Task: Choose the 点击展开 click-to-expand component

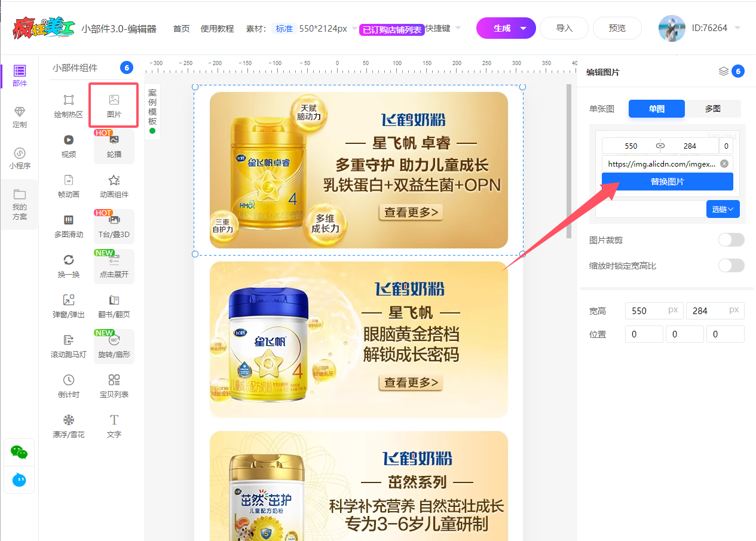Action: point(114,265)
